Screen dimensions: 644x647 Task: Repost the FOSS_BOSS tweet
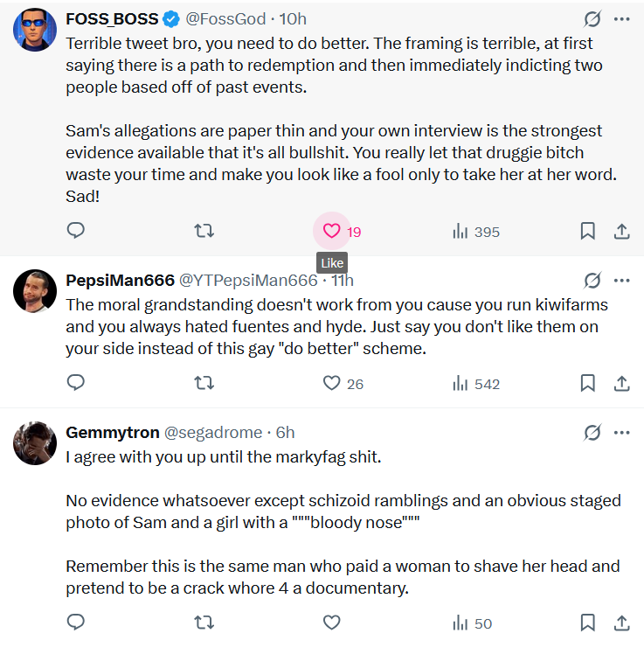(204, 232)
